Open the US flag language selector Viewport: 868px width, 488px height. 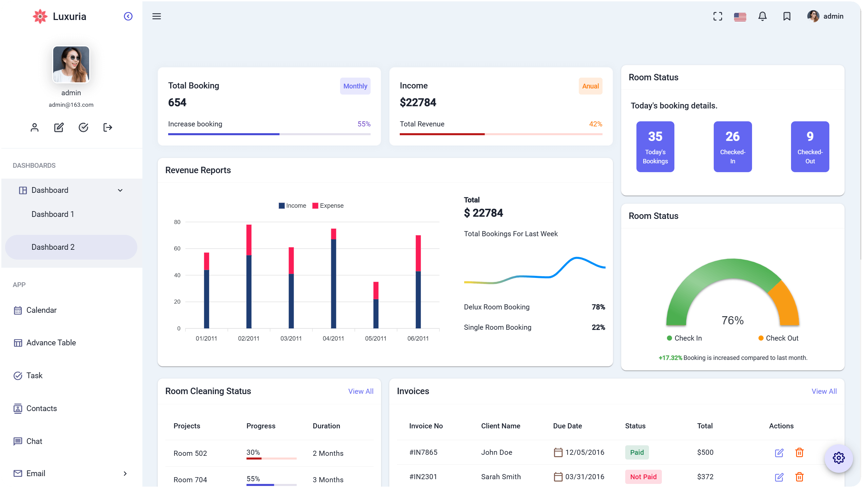(x=740, y=16)
